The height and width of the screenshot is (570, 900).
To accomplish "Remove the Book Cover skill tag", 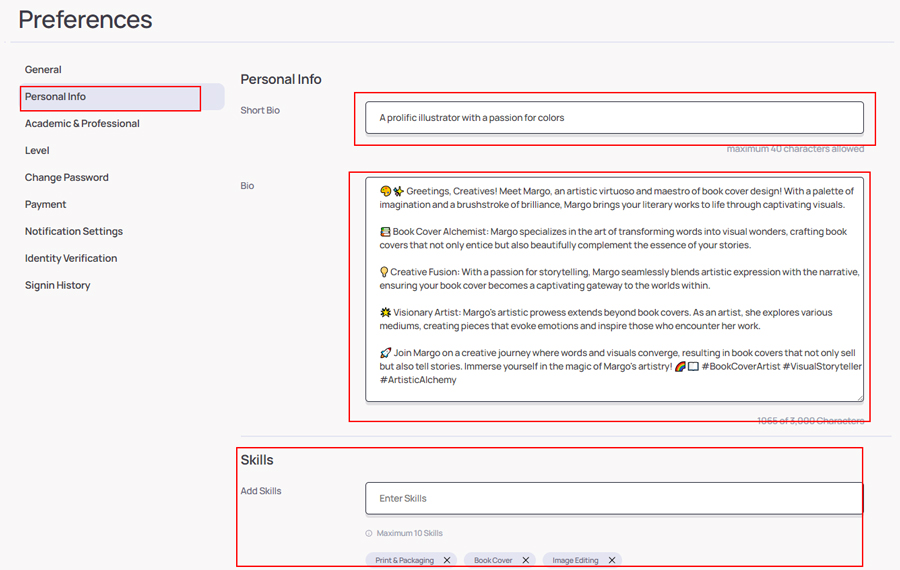I will point(525,561).
